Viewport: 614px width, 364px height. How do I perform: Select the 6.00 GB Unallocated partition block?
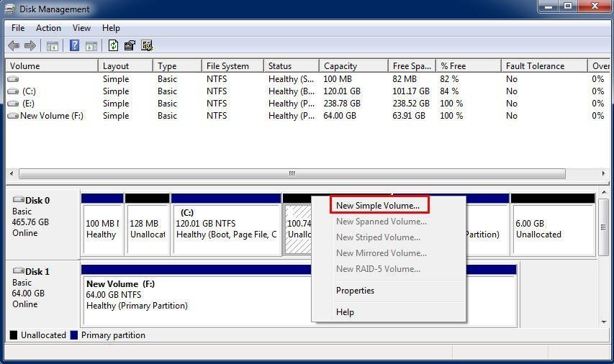click(553, 224)
